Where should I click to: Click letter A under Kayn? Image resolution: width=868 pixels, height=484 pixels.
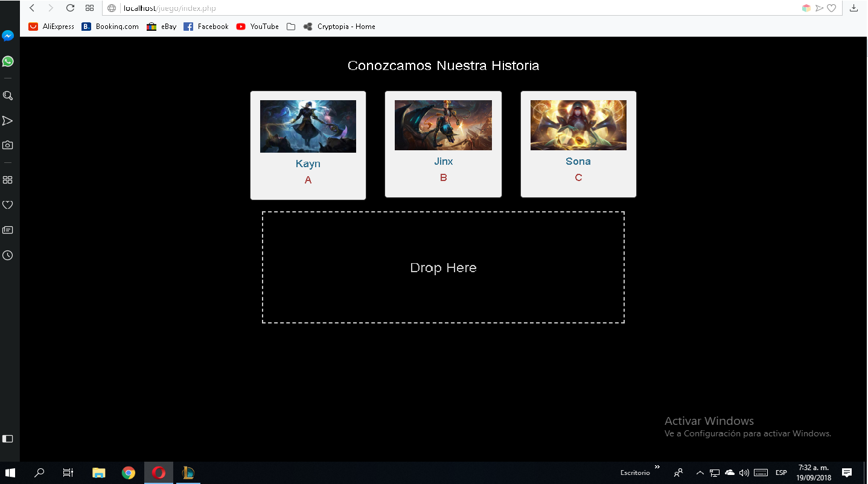point(308,180)
